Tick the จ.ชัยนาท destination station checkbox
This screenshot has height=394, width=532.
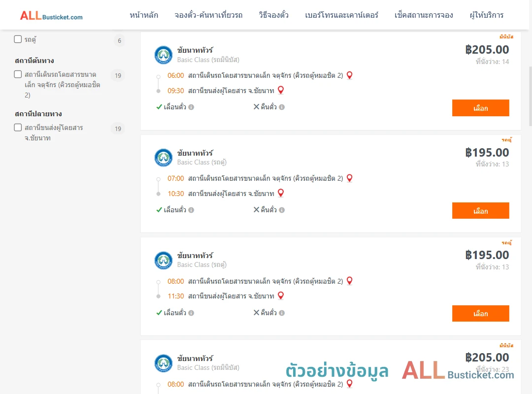pyautogui.click(x=18, y=127)
